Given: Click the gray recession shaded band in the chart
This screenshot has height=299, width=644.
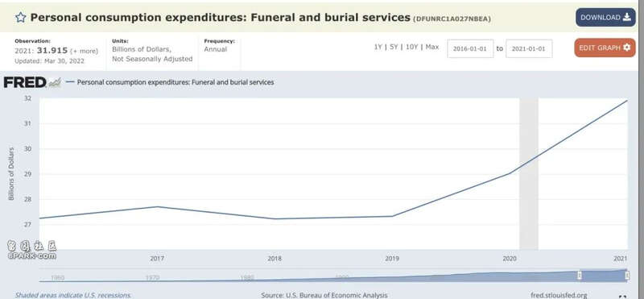Looking at the screenshot, I should 529,173.
